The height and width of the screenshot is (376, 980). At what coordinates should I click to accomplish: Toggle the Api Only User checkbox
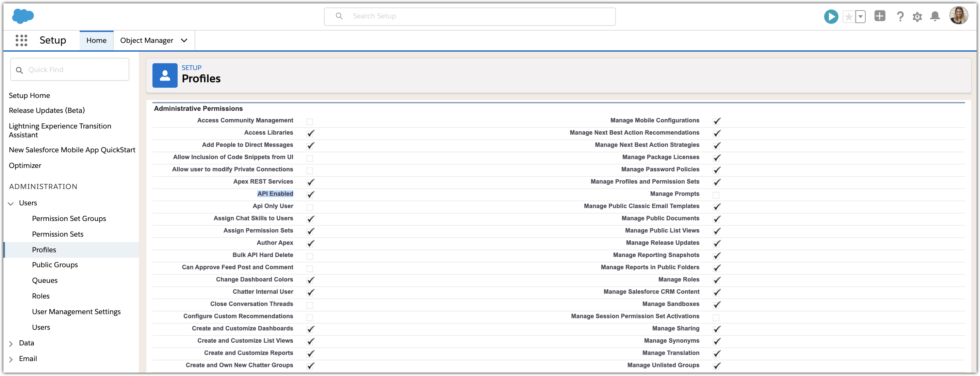click(x=310, y=207)
